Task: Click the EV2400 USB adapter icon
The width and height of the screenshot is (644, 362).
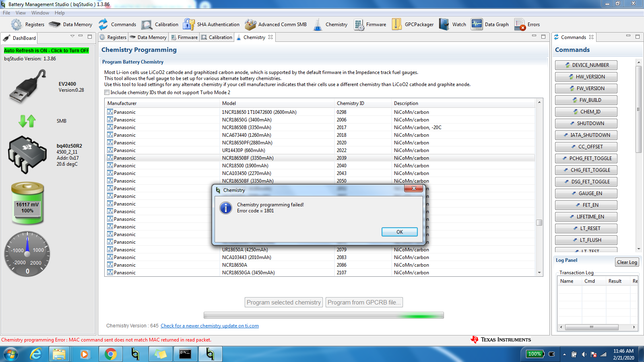Action: coord(27,86)
